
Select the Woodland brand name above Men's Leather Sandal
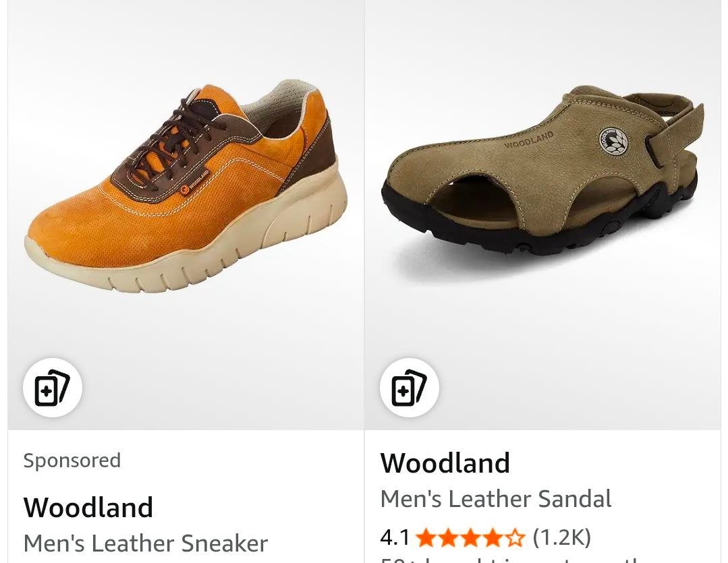coord(445,463)
